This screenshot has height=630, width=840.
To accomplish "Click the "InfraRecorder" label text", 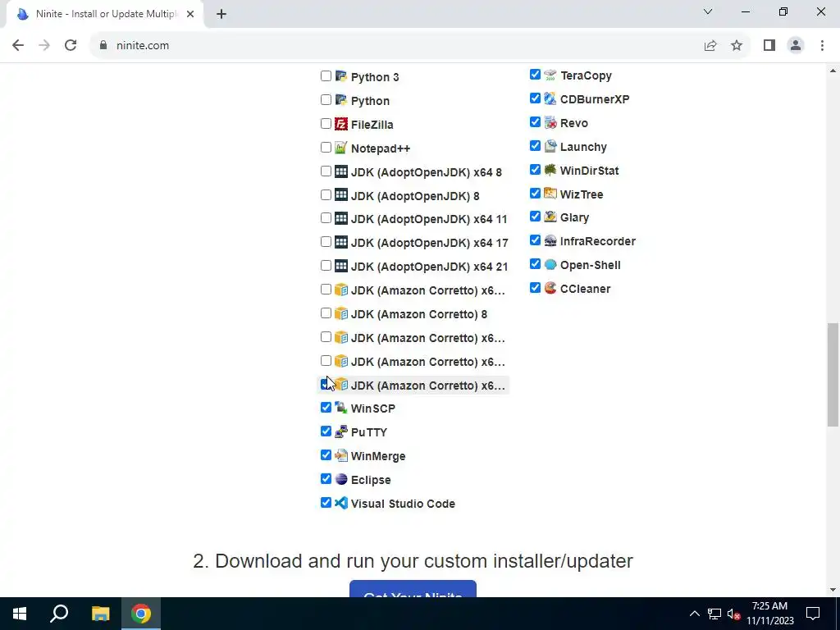I will 598,241.
